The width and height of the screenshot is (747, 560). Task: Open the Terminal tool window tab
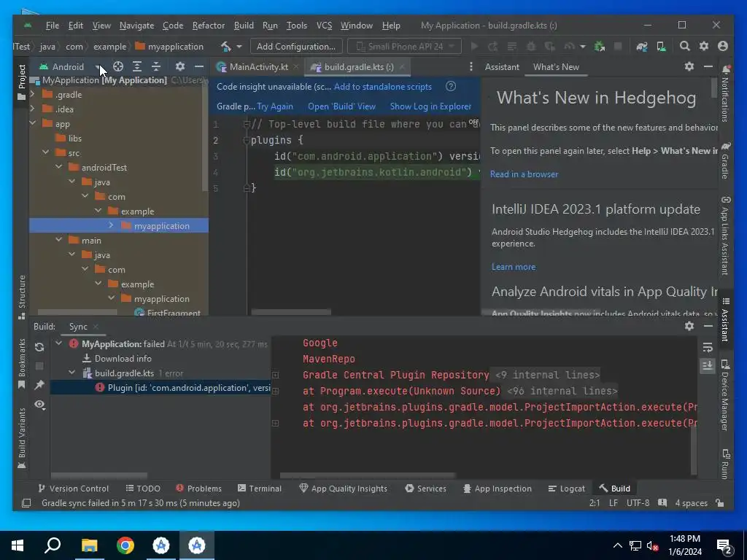click(260, 488)
